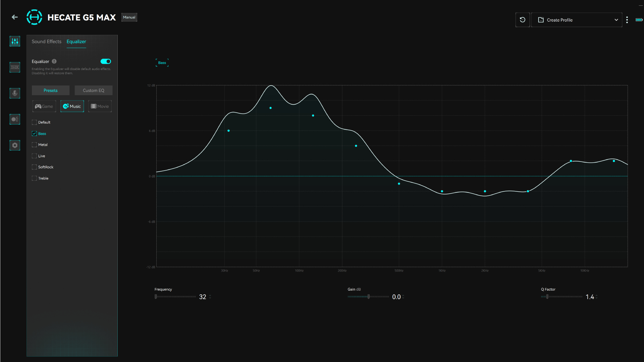
Task: Open the microphone settings sidebar icon
Action: [15, 93]
